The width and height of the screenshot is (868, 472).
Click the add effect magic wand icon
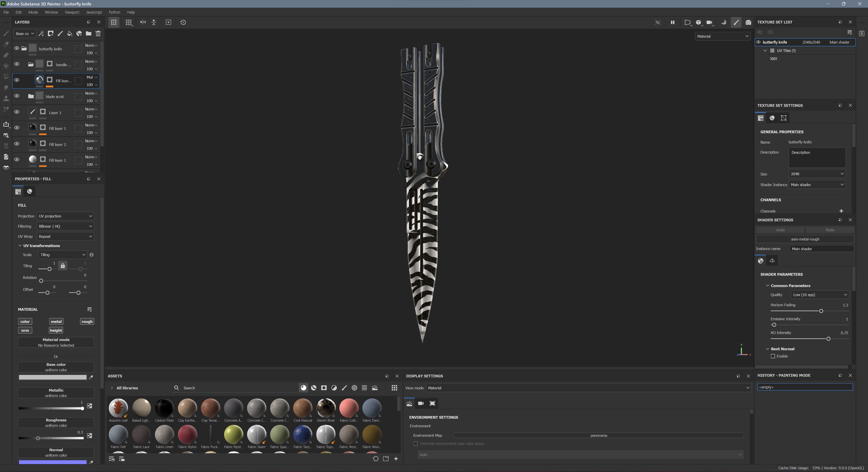(41, 34)
